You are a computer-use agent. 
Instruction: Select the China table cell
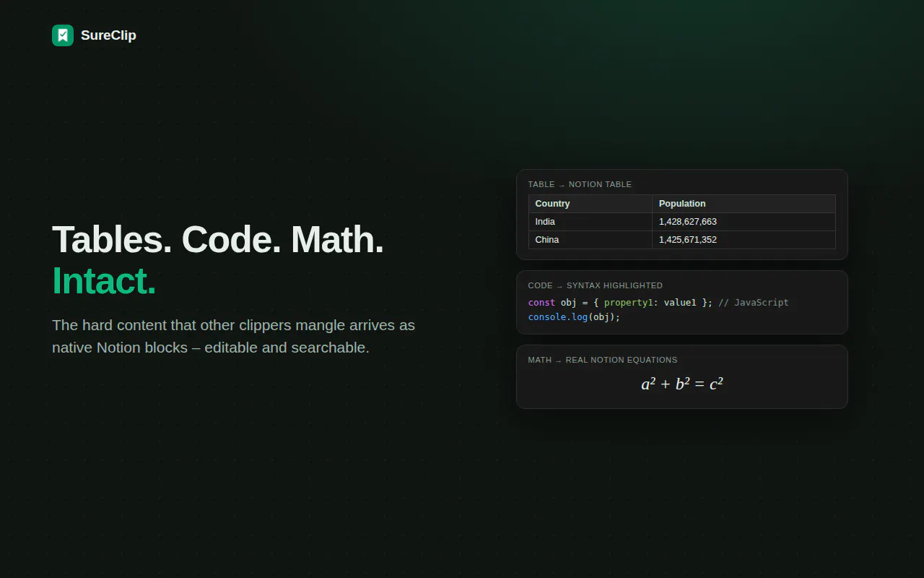coord(590,240)
